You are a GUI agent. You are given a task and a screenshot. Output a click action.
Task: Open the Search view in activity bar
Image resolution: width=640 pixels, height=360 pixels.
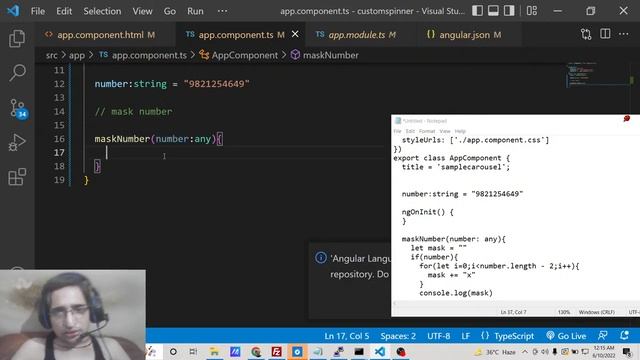17,73
